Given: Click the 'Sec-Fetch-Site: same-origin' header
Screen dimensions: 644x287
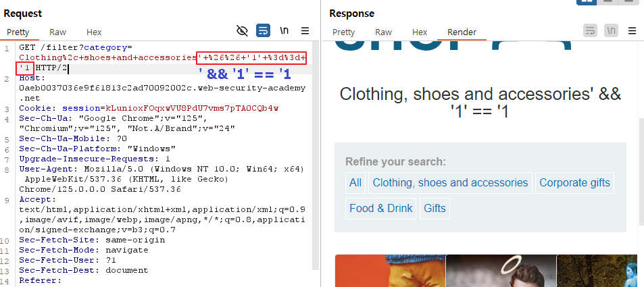Looking at the screenshot, I should coord(92,240).
